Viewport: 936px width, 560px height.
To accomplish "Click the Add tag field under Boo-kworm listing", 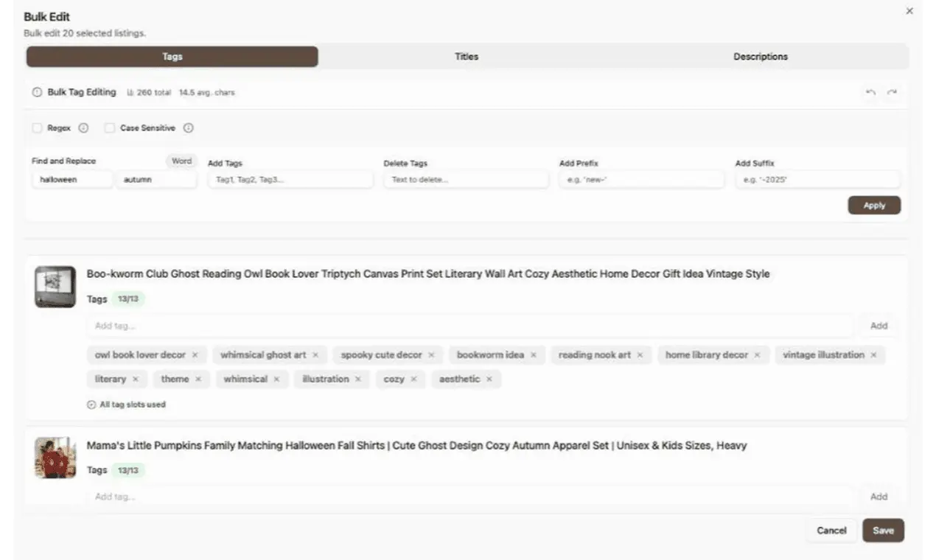I will 470,326.
